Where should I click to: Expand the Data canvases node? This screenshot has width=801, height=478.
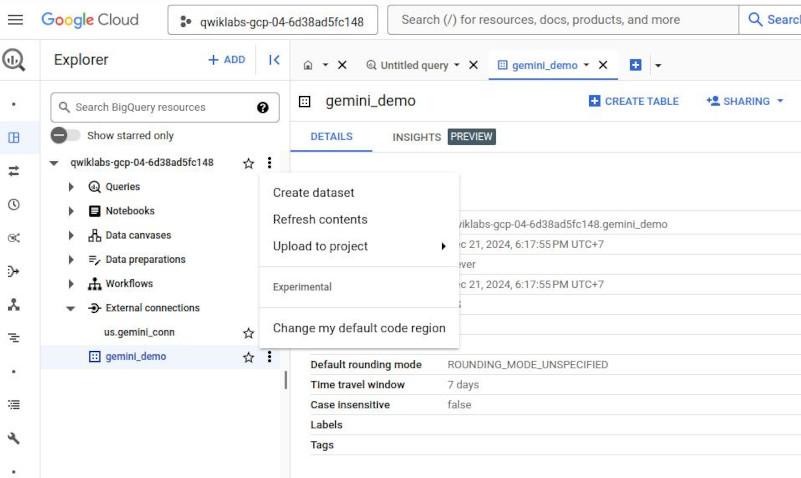click(x=71, y=235)
